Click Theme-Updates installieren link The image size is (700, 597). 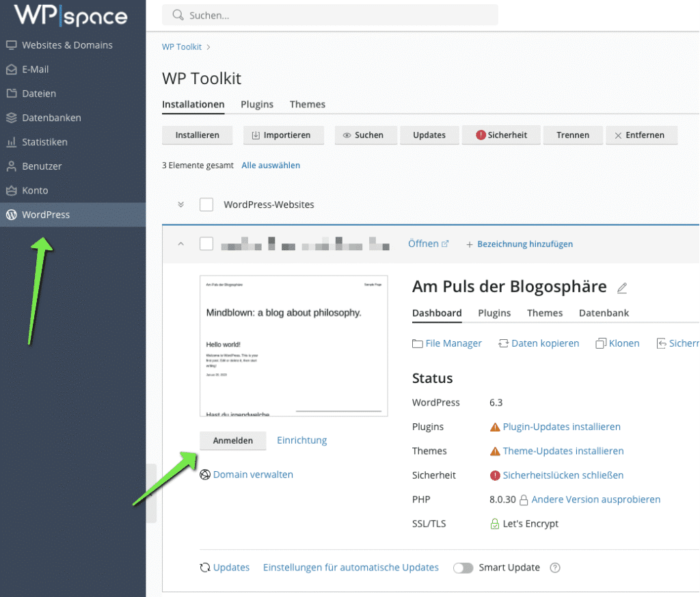(563, 451)
